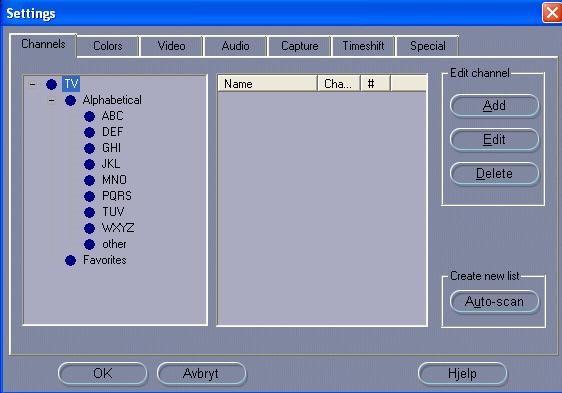Confirm settings with OK
The image size is (562, 393).
(103, 374)
